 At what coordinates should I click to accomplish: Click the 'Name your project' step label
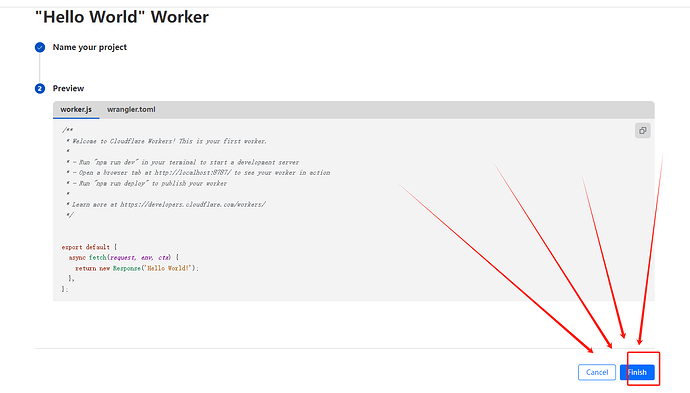90,47
